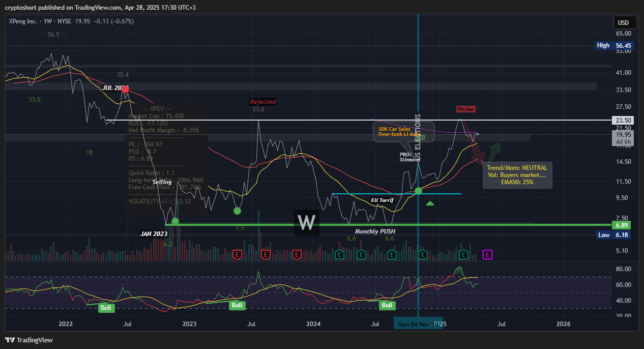
Task: Click the 33.50 price scale value
Action: click(x=623, y=90)
